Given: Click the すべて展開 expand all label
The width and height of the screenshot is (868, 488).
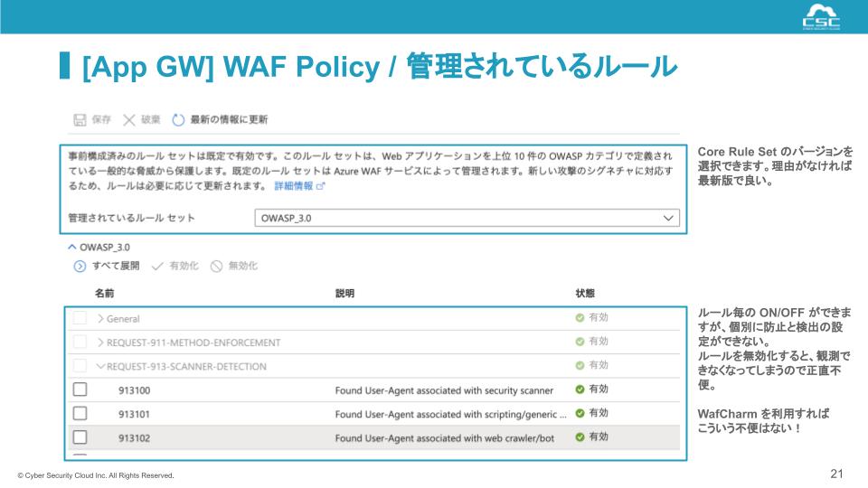Looking at the screenshot, I should click(116, 266).
